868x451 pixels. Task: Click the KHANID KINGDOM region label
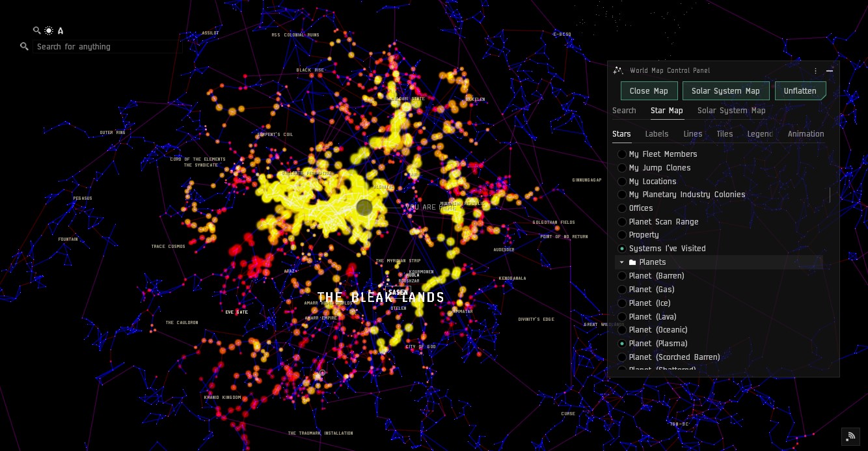tap(223, 398)
